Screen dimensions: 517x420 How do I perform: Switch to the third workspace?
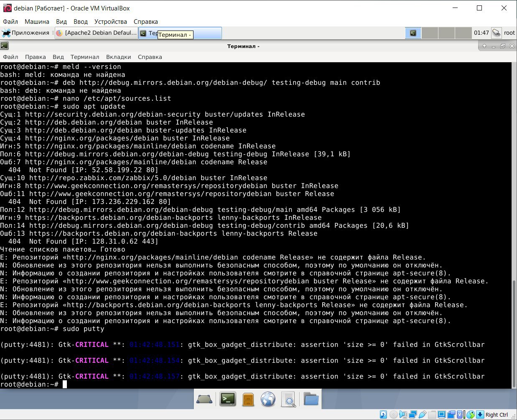point(446,33)
